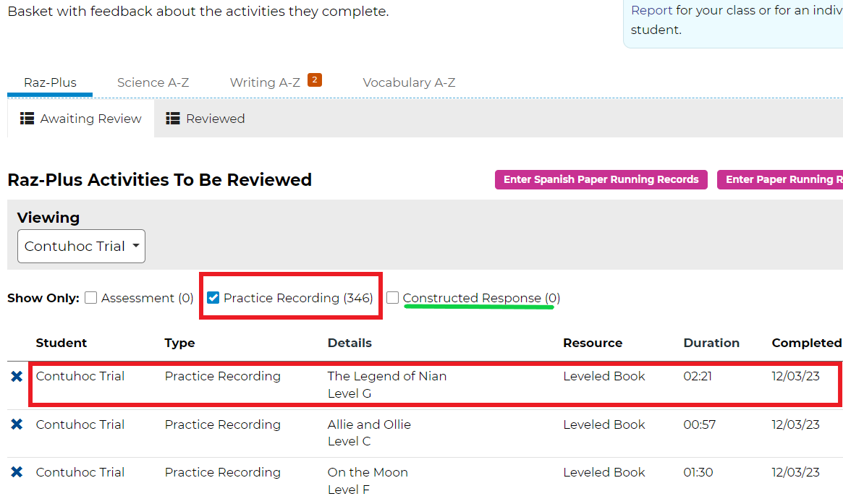Uncheck the Practice Recording filter
The image size is (843, 504).
[x=213, y=298]
